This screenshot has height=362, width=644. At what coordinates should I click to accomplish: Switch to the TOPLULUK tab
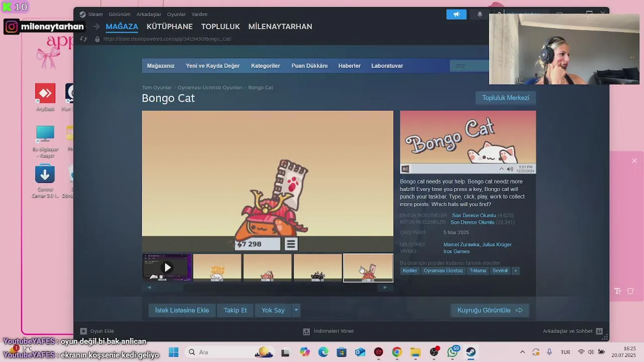pyautogui.click(x=220, y=26)
